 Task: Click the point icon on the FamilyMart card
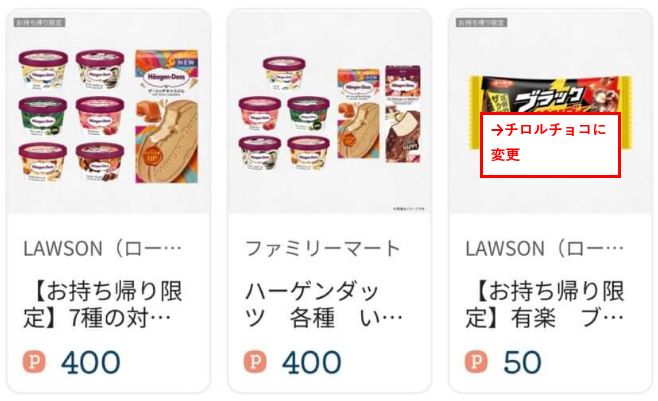pos(255,361)
